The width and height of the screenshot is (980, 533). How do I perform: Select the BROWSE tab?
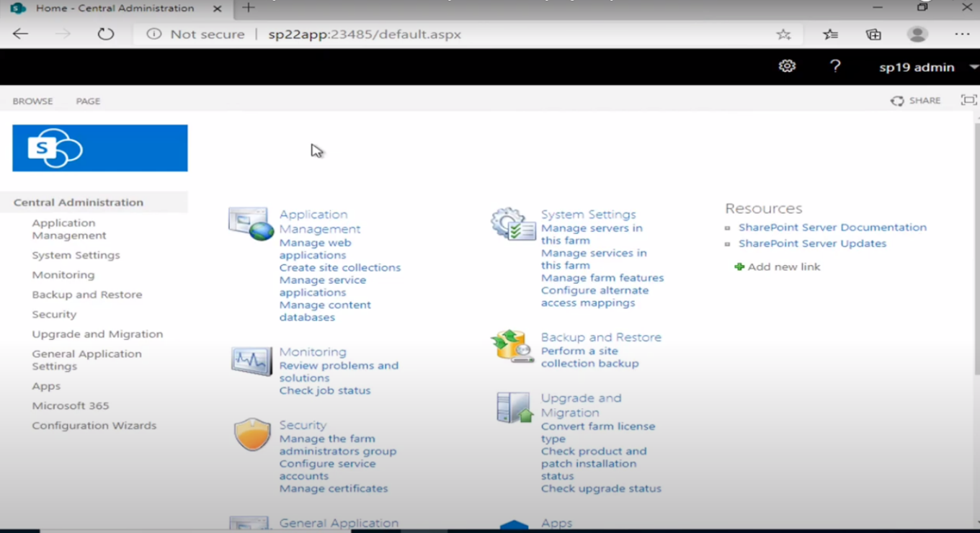(32, 101)
